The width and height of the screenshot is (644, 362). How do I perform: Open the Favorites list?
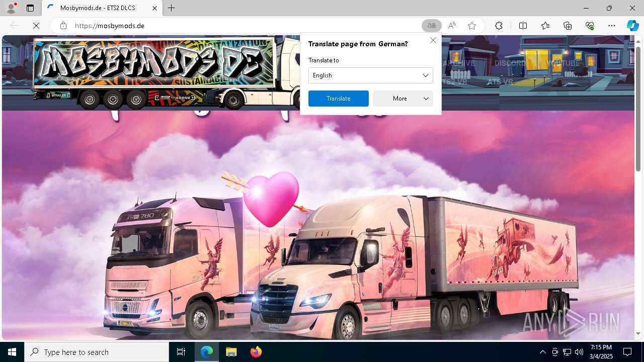tap(545, 26)
